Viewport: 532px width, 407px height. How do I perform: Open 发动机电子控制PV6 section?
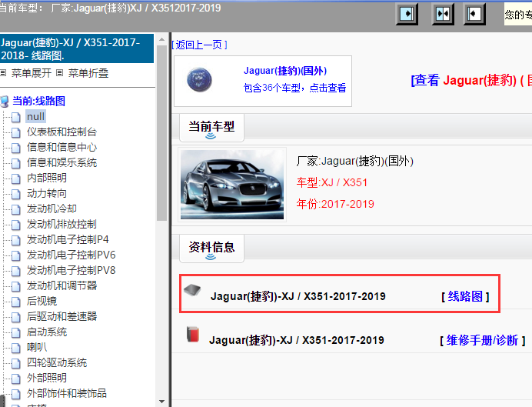click(x=71, y=255)
